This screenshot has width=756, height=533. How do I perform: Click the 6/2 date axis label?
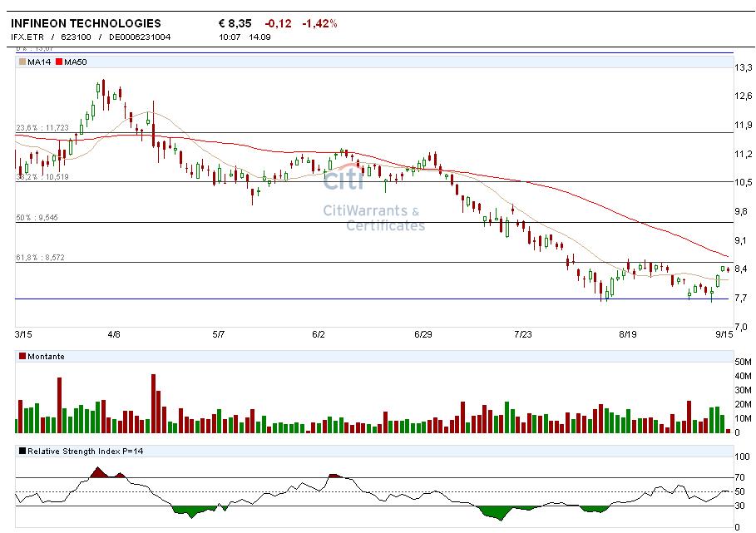(319, 334)
